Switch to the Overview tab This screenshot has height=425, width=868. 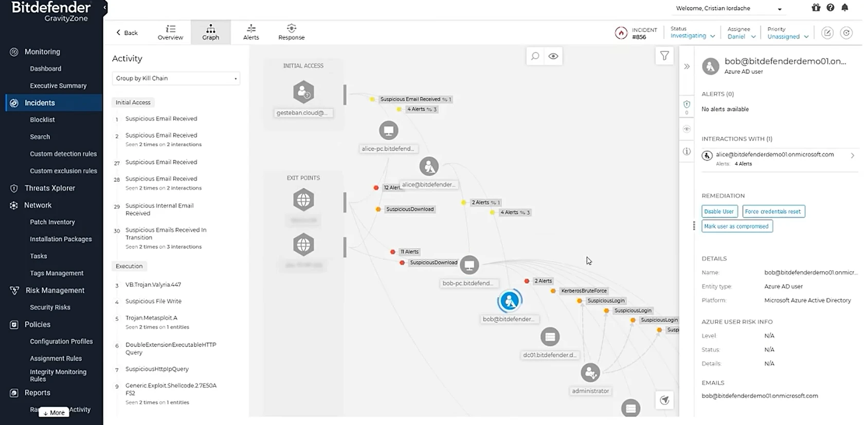(170, 32)
